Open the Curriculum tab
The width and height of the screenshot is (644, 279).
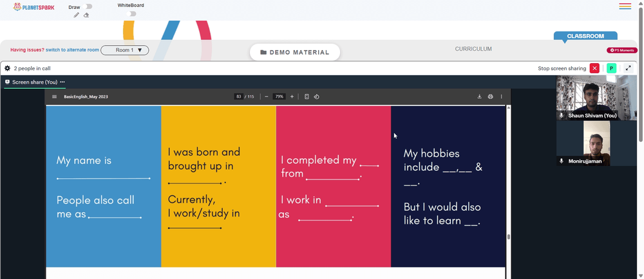coord(473,49)
